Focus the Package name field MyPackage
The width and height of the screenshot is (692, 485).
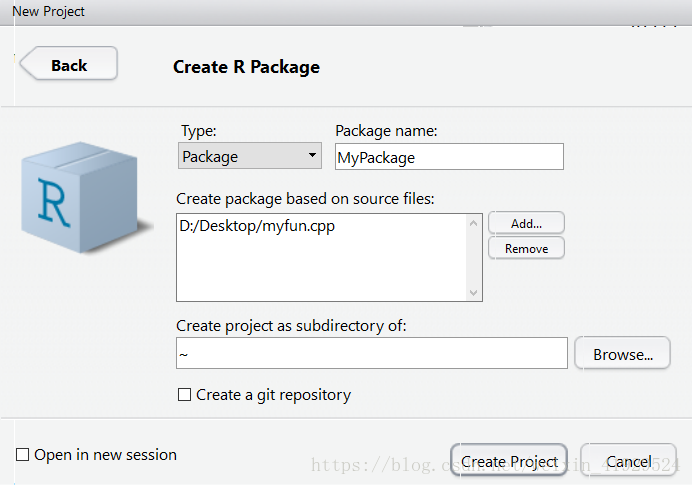(449, 157)
